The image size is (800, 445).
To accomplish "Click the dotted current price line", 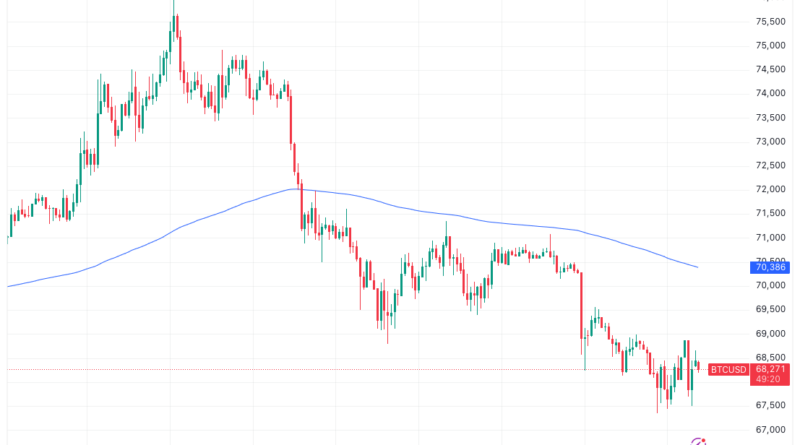I will [300, 369].
